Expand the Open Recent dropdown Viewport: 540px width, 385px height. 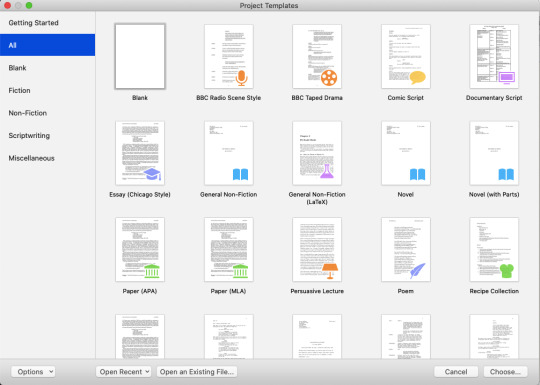tap(123, 372)
